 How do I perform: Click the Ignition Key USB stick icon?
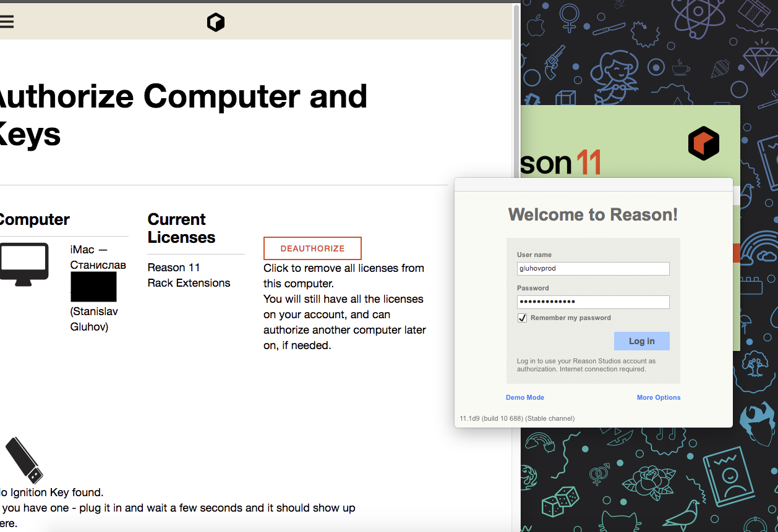[24, 460]
